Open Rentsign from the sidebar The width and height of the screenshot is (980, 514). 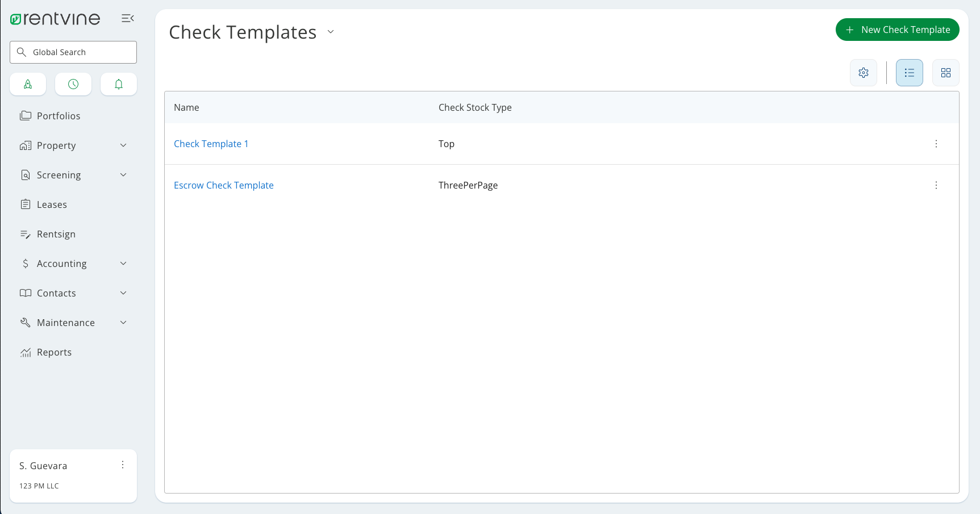click(x=56, y=234)
